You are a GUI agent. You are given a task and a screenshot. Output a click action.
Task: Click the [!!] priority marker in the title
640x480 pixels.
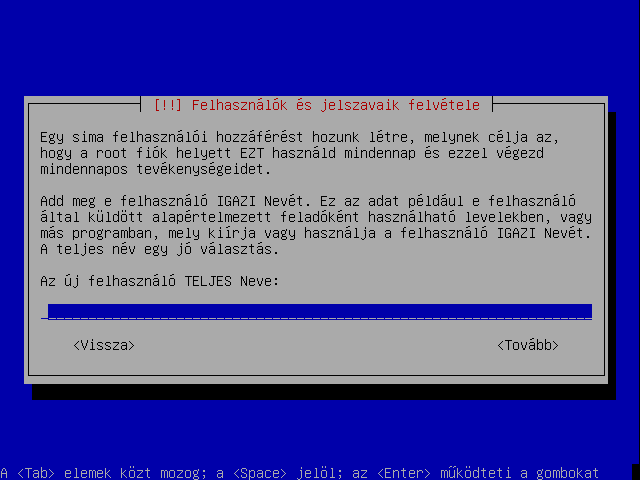tap(167, 105)
